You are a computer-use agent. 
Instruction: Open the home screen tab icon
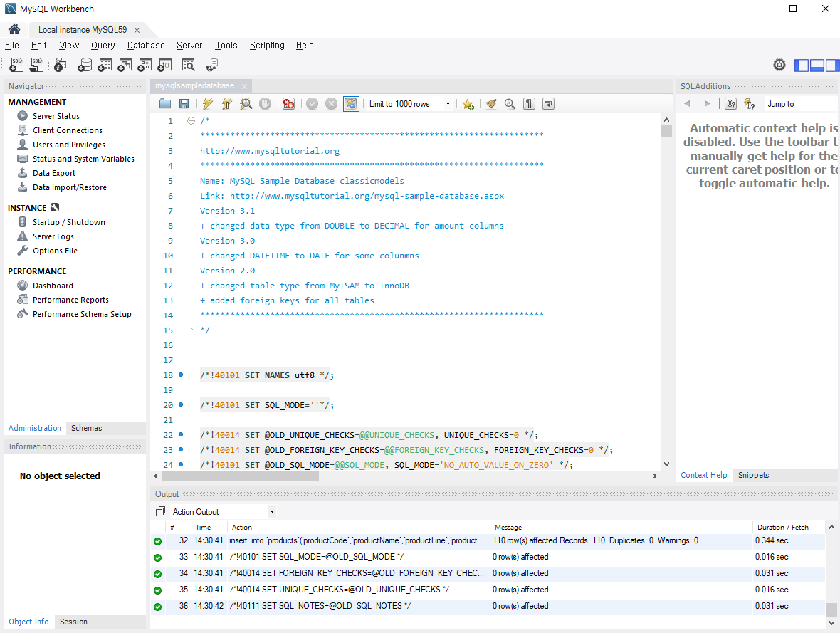14,29
